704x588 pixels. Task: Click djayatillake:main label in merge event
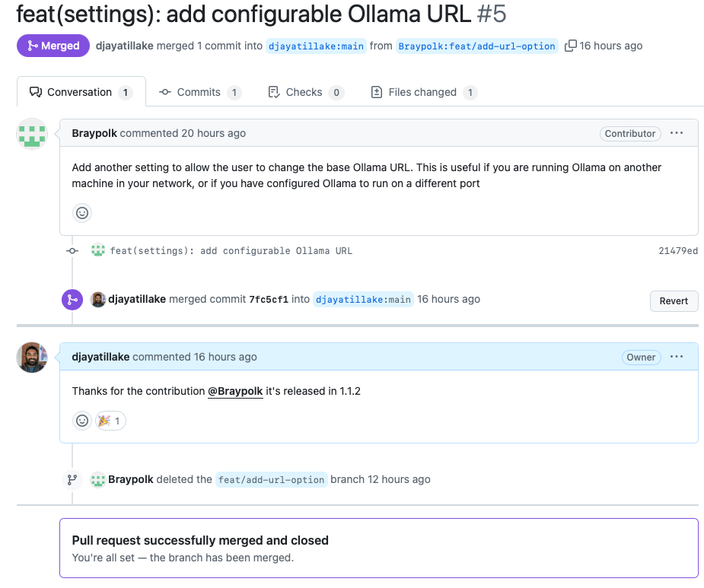363,300
